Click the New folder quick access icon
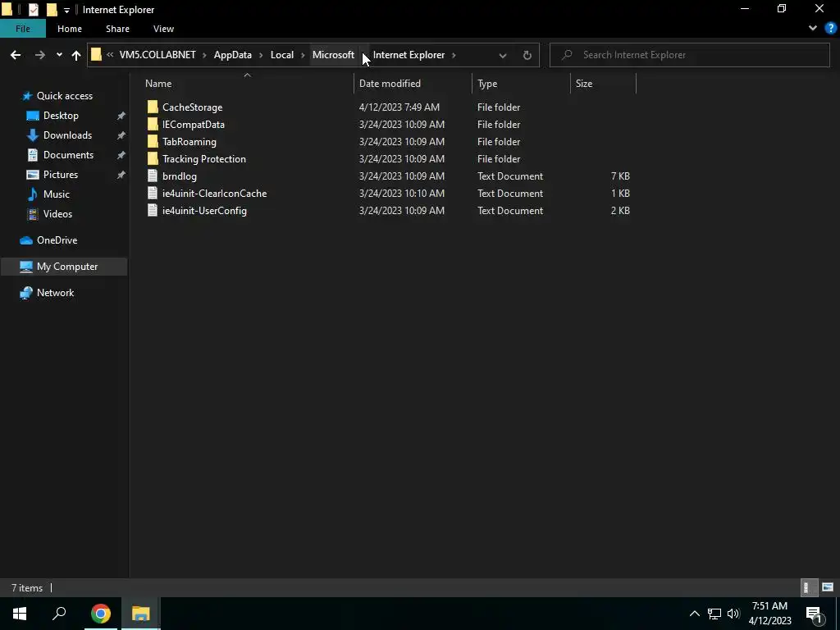This screenshot has height=630, width=840. point(52,10)
